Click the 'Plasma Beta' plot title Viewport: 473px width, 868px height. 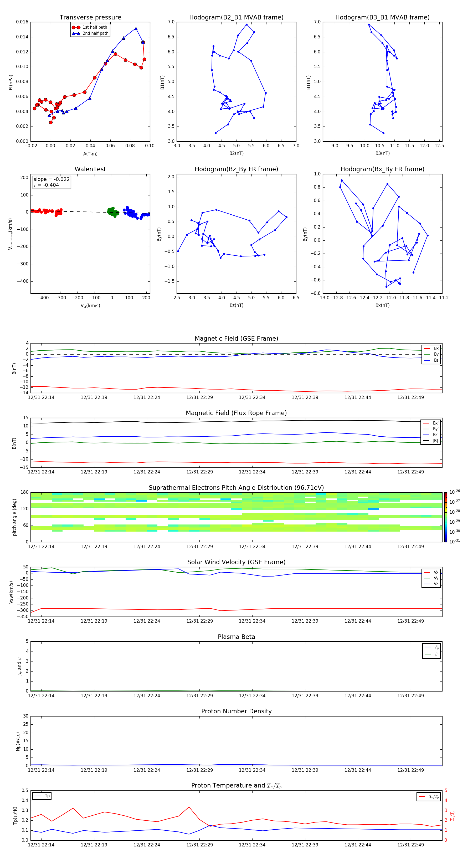coord(236,637)
